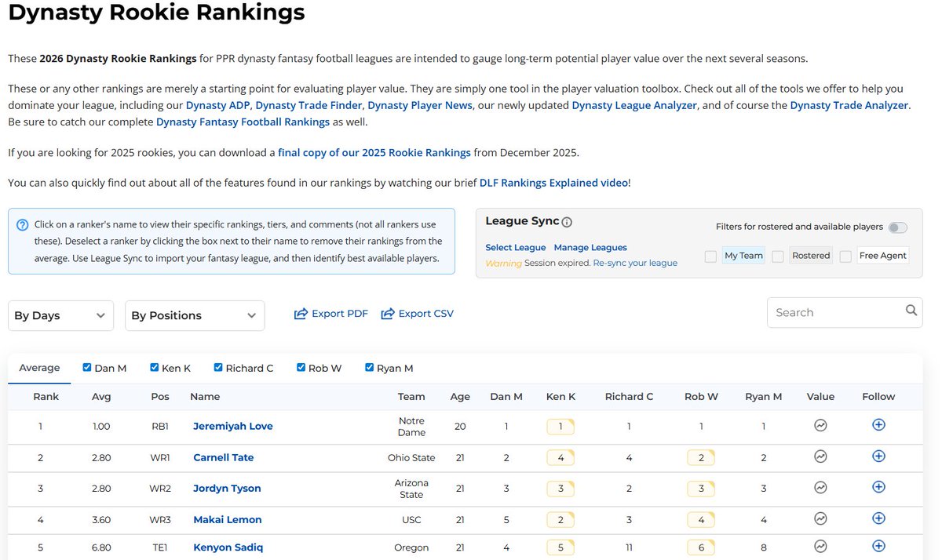The width and height of the screenshot is (942, 560).
Task: Follow Kenyon Sadiq with the plus icon
Action: click(x=878, y=546)
